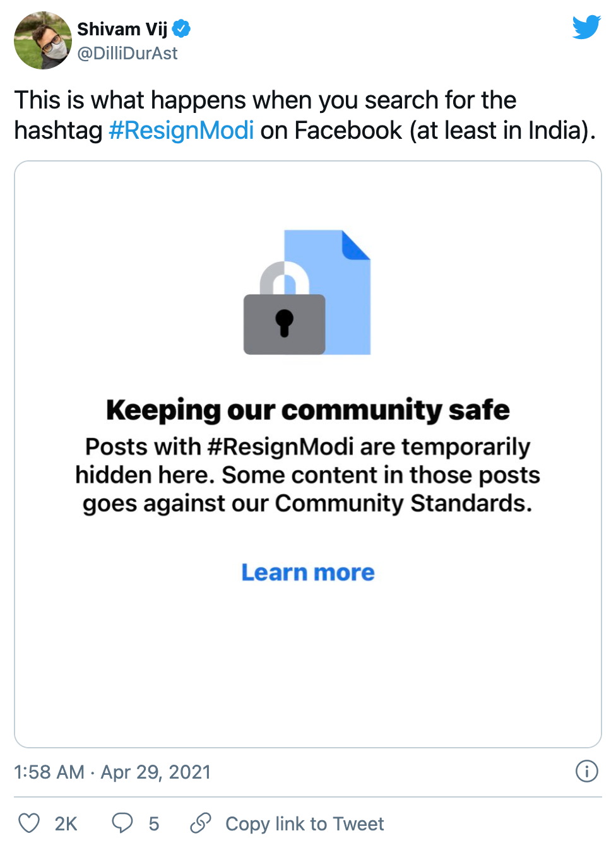Open the #ResignModi hashtag link
616x843 pixels.
click(181, 131)
